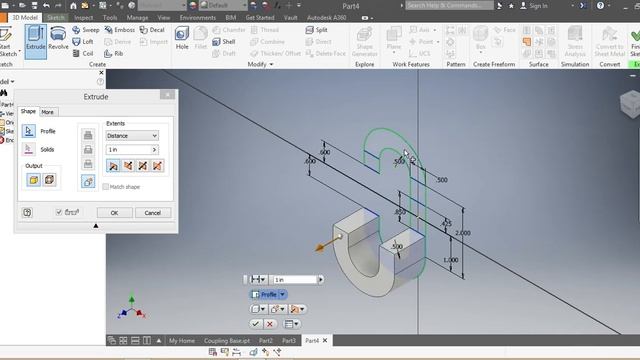Set extrude Direction 1
The image size is (640, 360).
coord(113,166)
